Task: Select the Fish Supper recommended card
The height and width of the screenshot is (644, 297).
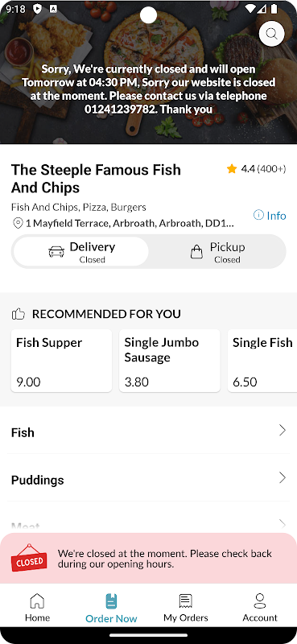Action: pos(61,361)
